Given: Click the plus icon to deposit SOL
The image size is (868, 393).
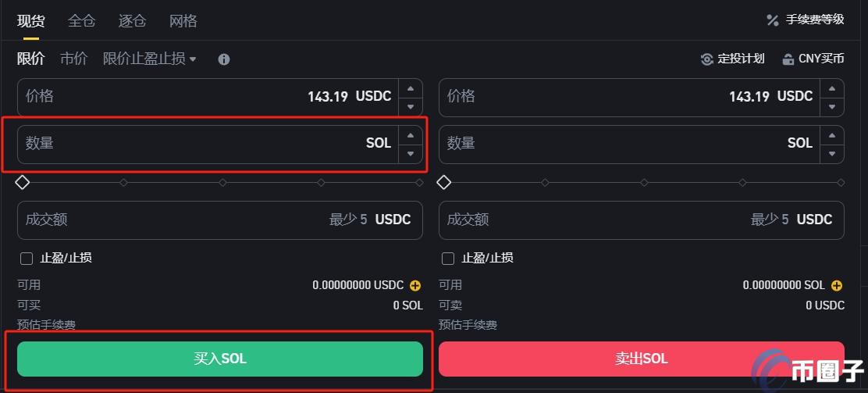Looking at the screenshot, I should click(837, 285).
